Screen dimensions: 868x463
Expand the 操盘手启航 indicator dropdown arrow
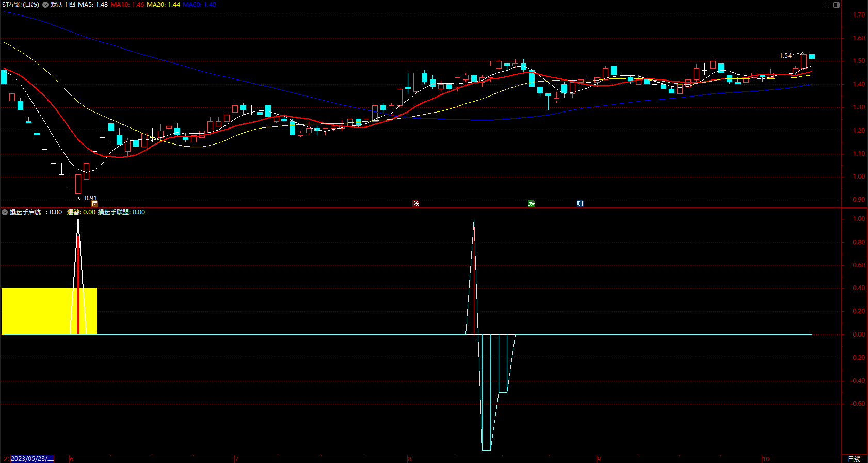[5, 212]
